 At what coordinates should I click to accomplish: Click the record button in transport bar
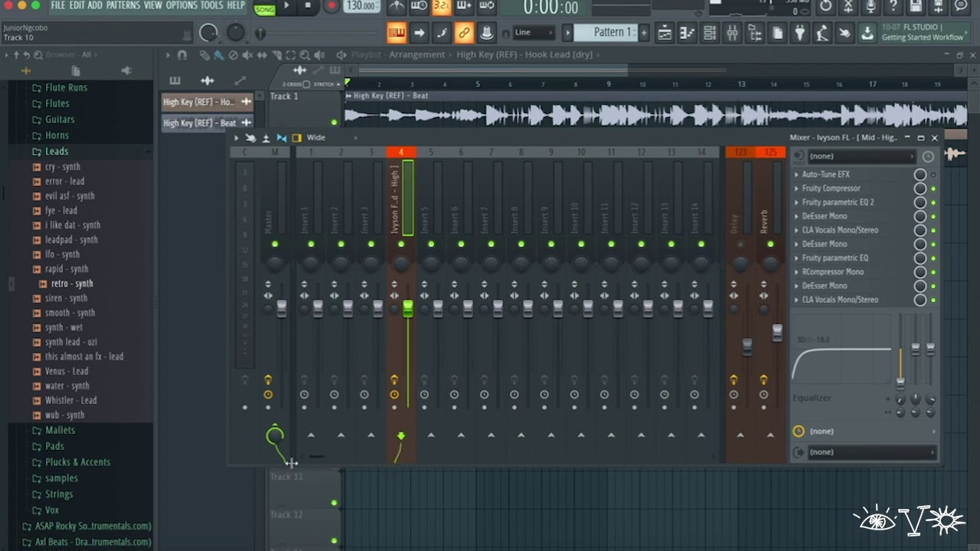pos(332,6)
